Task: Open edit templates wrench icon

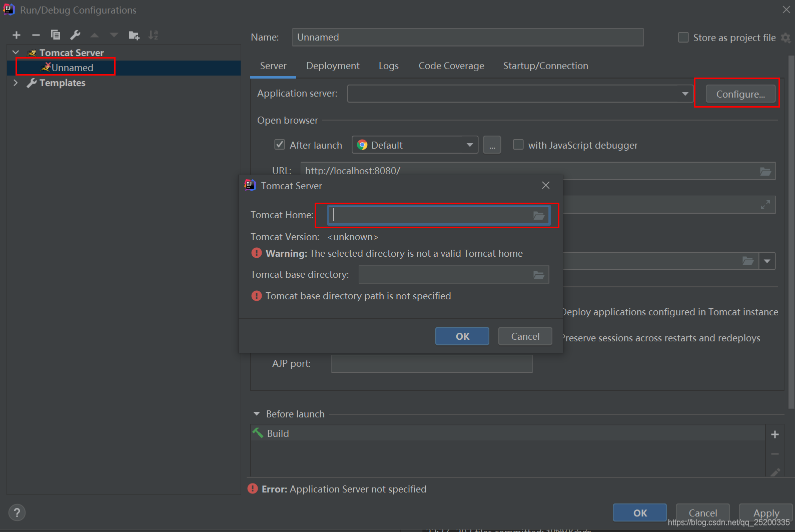Action: click(75, 35)
